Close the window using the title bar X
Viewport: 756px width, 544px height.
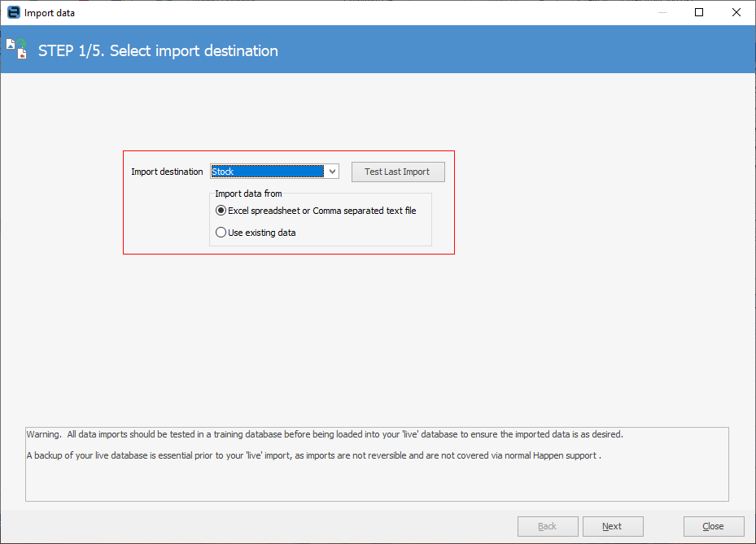(x=736, y=13)
